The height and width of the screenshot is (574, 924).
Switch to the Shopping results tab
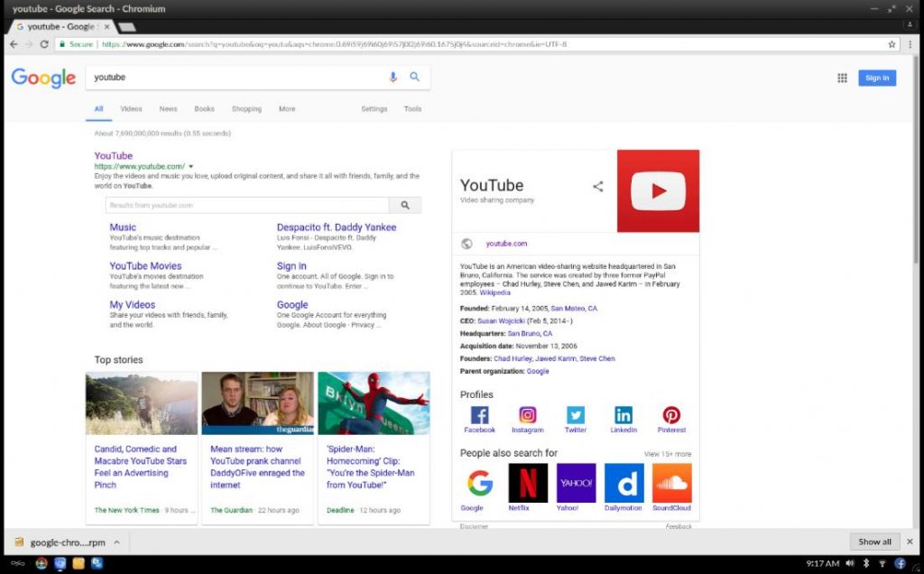(x=246, y=109)
